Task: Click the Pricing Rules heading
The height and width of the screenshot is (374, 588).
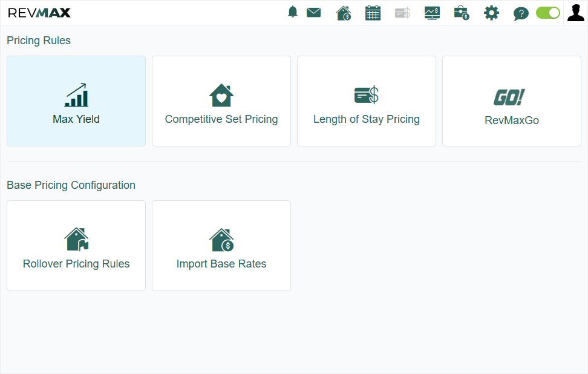Action: click(x=39, y=41)
